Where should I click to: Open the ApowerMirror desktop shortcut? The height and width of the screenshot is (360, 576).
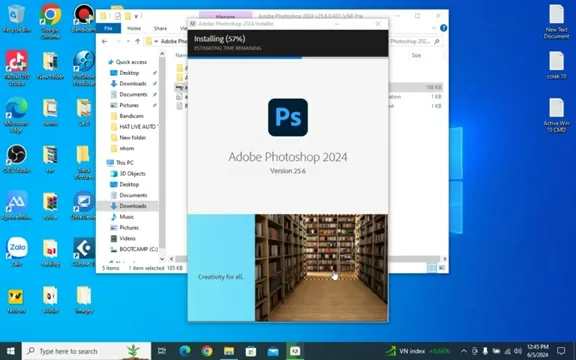click(x=17, y=206)
